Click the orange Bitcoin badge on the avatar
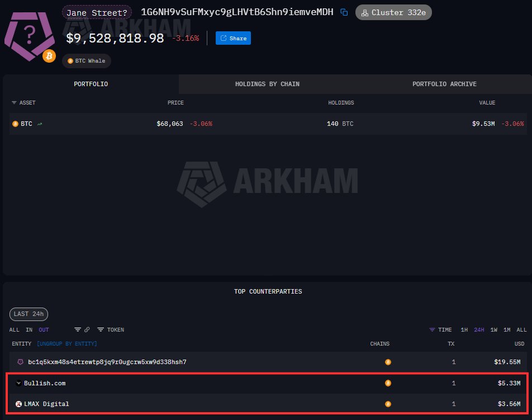532x420 pixels. pos(49,56)
